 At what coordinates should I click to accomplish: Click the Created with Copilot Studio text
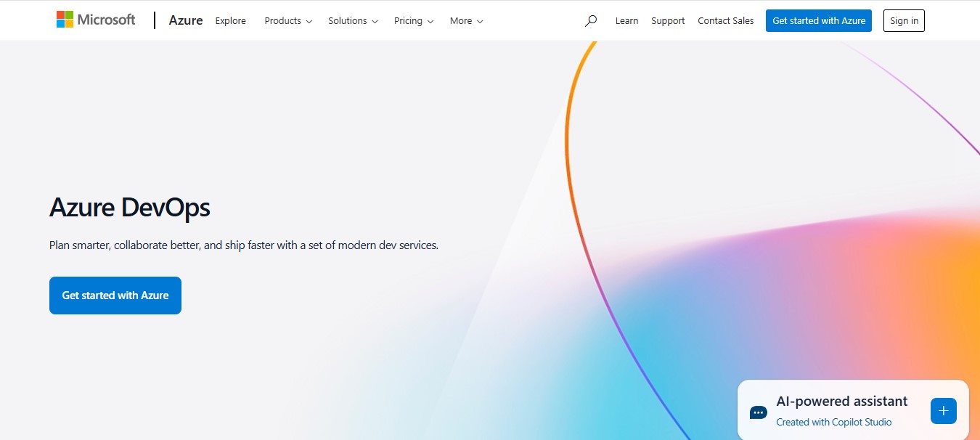[x=833, y=421]
